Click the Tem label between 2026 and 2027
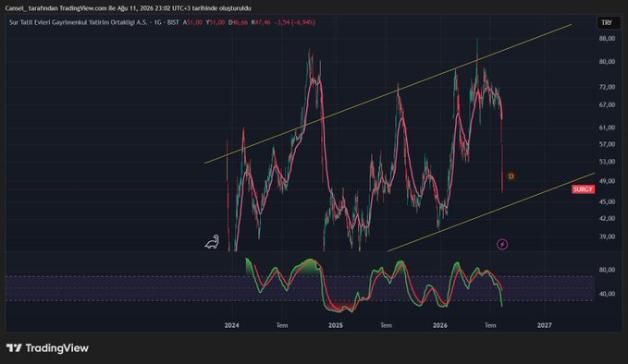 [x=490, y=325]
